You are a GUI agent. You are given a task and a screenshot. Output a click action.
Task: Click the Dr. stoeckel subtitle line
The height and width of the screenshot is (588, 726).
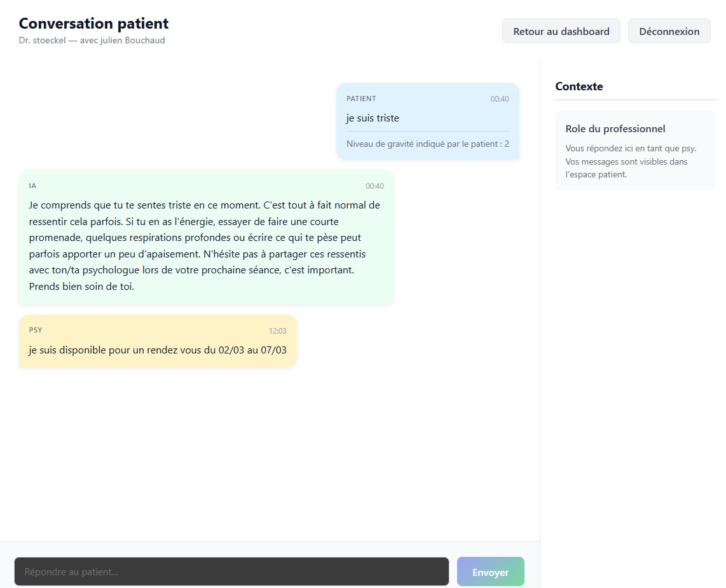[x=92, y=41]
